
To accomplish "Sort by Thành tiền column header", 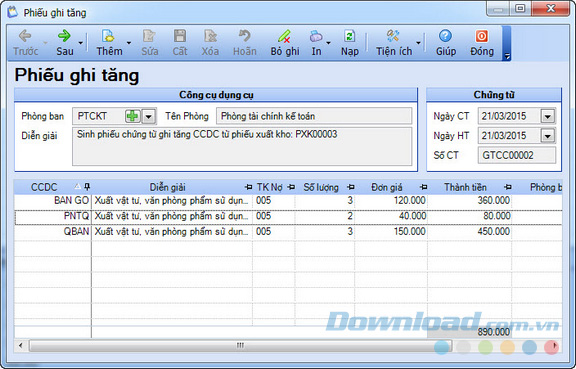I will (x=465, y=187).
